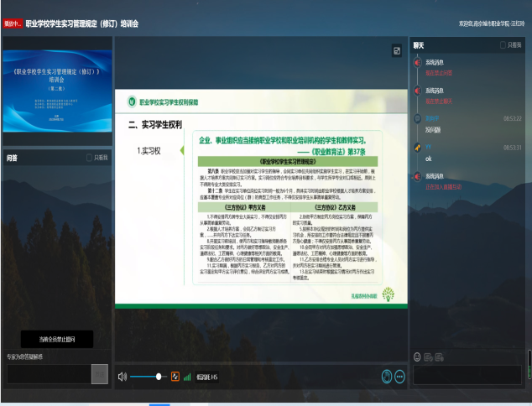The height and width of the screenshot is (406, 532).
Task: Click the third chat toolbar icon
Action: (439, 357)
